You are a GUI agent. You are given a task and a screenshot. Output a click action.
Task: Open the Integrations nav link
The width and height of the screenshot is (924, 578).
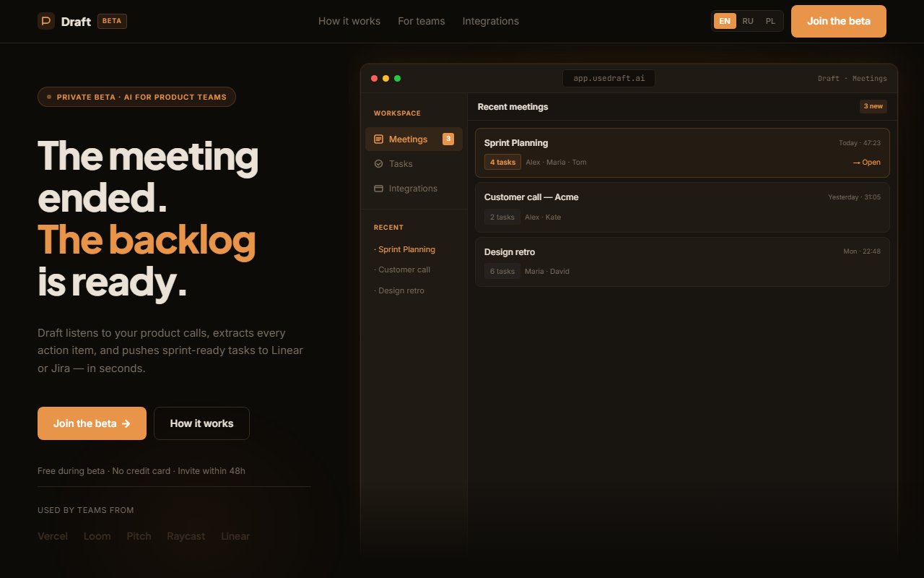[491, 21]
